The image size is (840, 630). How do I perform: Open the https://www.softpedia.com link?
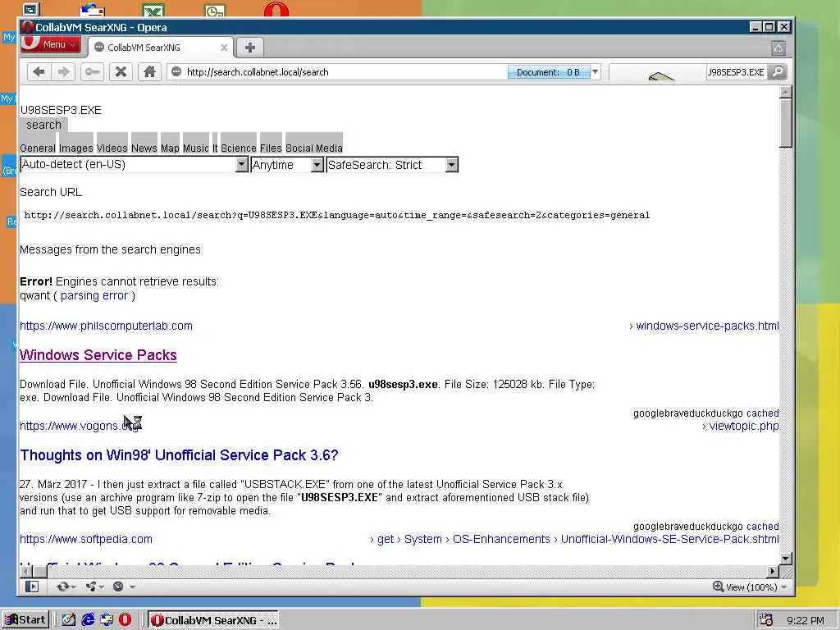tap(85, 539)
